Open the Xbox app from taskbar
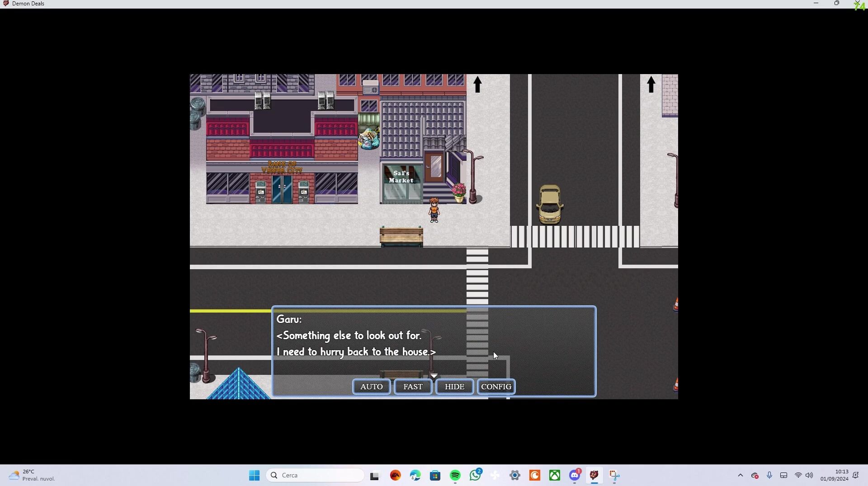The image size is (868, 486). tap(554, 475)
